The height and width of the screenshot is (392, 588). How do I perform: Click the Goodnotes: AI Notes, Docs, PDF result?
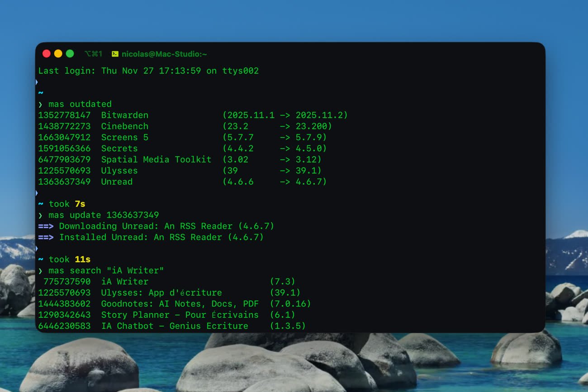180,304
